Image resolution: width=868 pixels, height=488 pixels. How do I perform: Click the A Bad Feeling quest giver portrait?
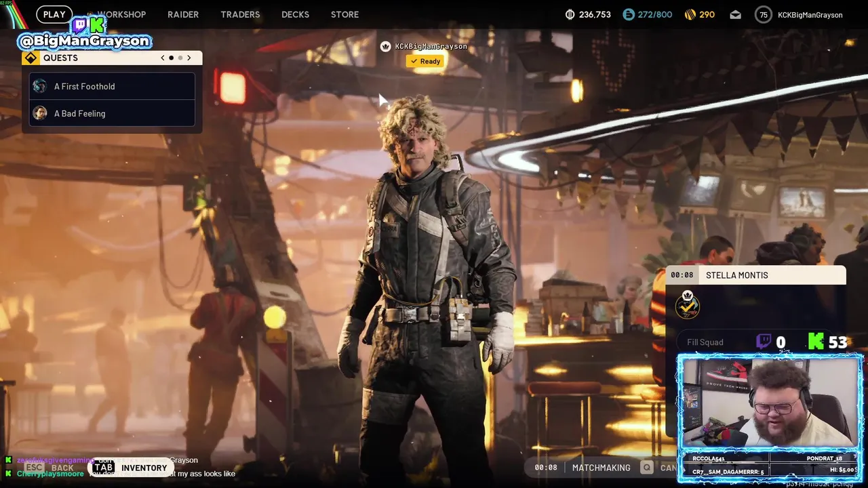40,113
